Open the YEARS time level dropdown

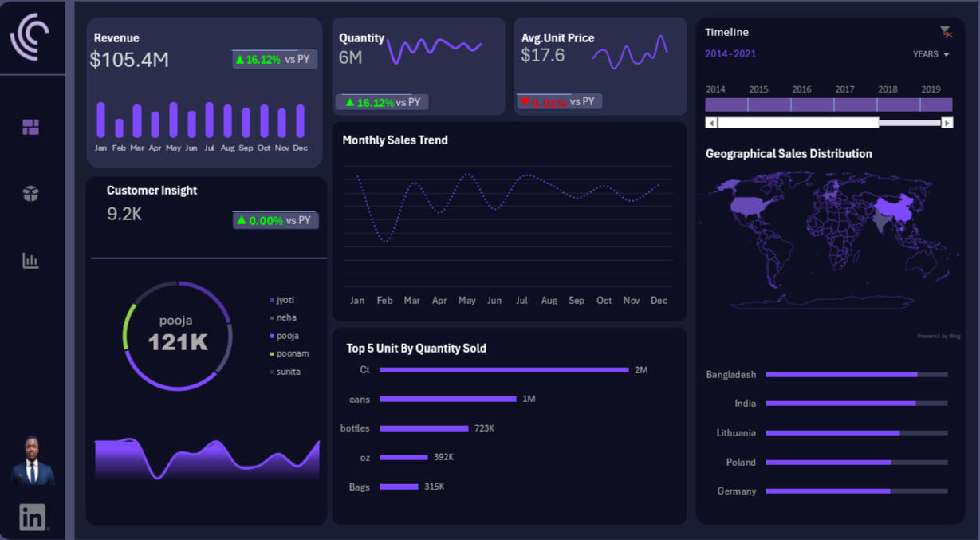coord(931,54)
